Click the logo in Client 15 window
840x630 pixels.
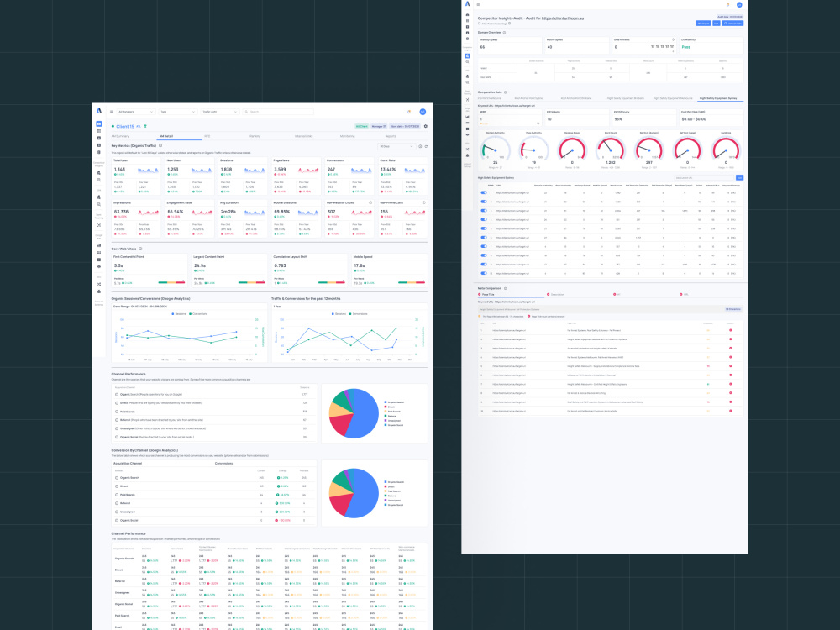coord(98,111)
